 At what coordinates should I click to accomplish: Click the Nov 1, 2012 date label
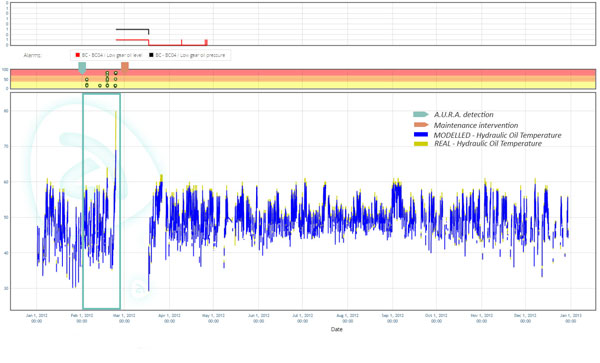pos(481,318)
